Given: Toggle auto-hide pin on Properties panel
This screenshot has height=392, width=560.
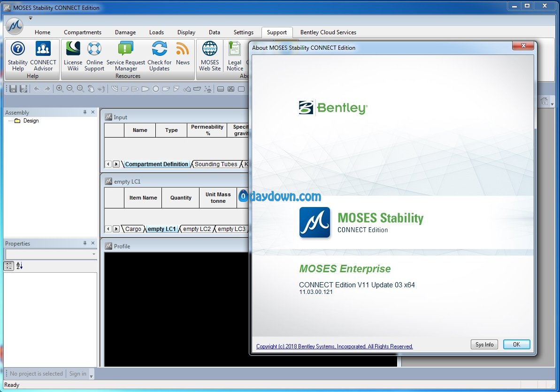Looking at the screenshot, I should (x=84, y=243).
